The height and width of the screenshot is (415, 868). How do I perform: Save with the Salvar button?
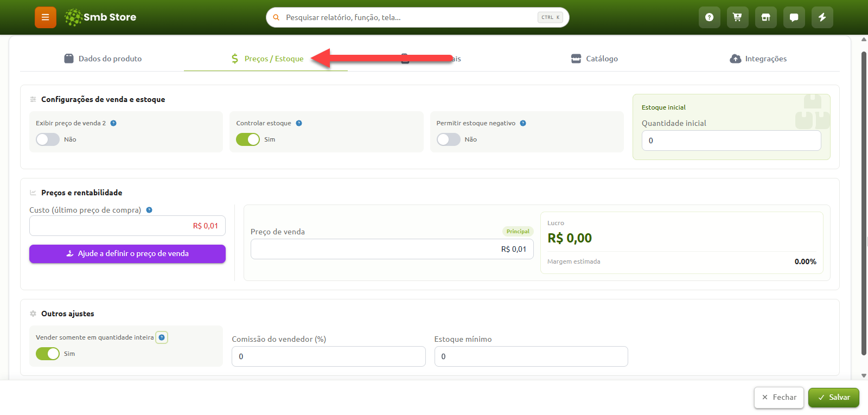[x=834, y=398]
